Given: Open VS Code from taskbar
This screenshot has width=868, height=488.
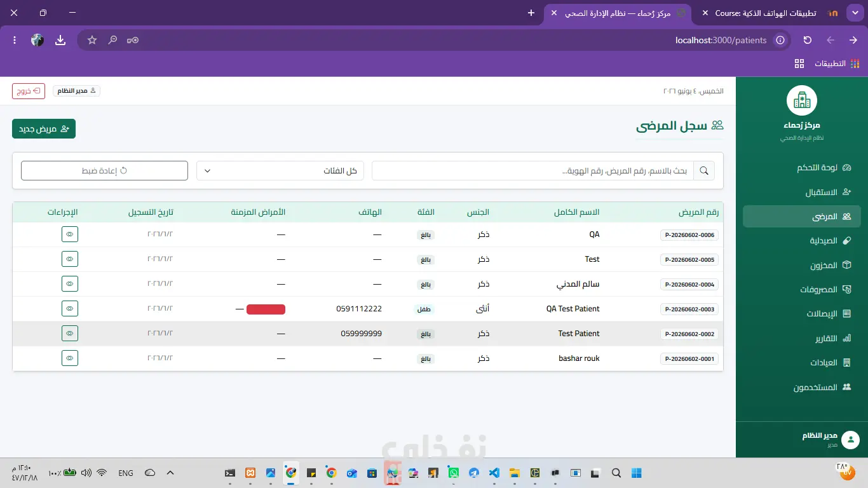Looking at the screenshot, I should (x=494, y=473).
